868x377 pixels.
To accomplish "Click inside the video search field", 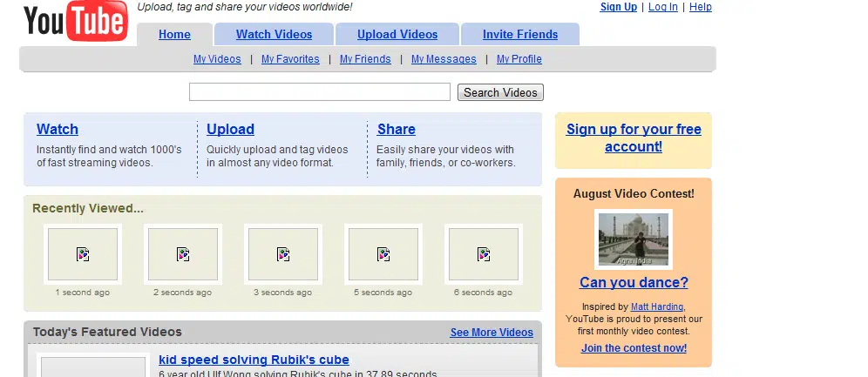I will click(x=319, y=92).
